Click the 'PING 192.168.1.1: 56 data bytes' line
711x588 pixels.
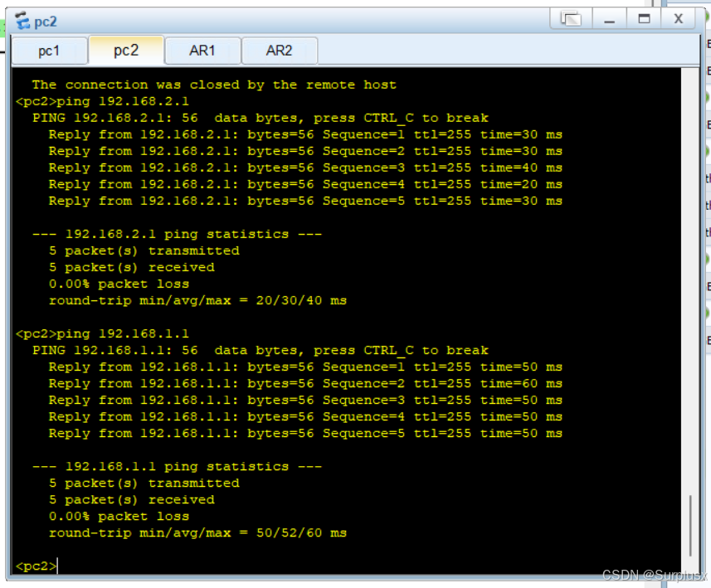[261, 351]
